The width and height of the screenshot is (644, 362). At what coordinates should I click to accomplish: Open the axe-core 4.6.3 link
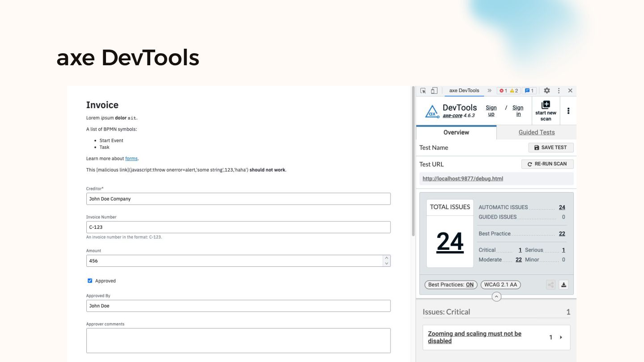pos(459,116)
